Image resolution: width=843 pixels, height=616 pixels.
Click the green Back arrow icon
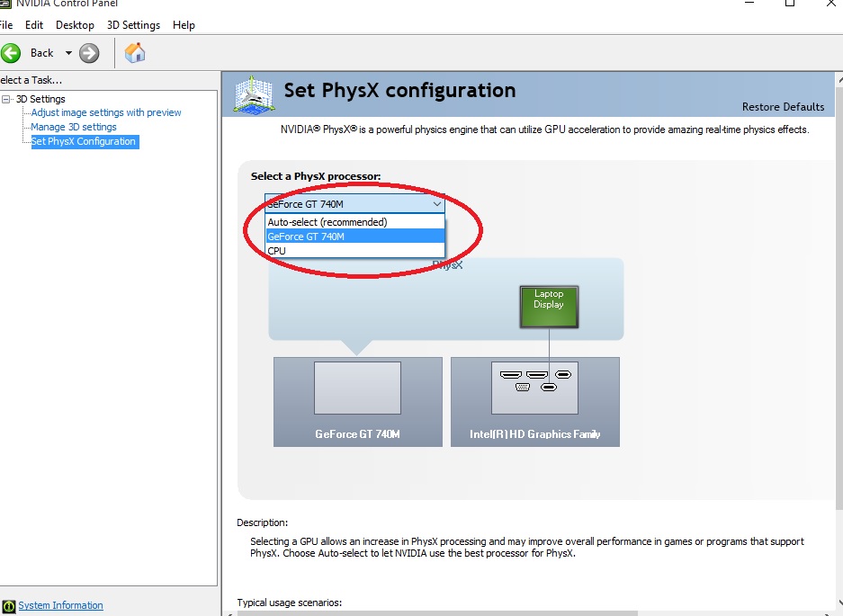(x=11, y=53)
